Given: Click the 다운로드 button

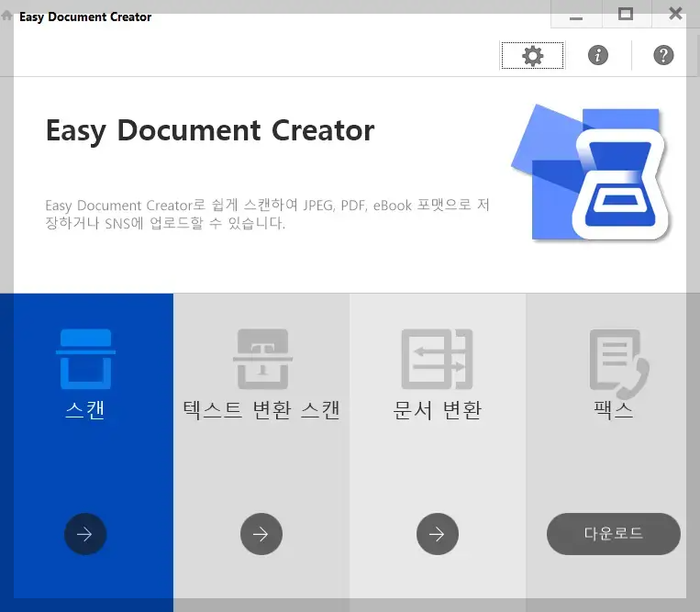Looking at the screenshot, I should coord(614,534).
